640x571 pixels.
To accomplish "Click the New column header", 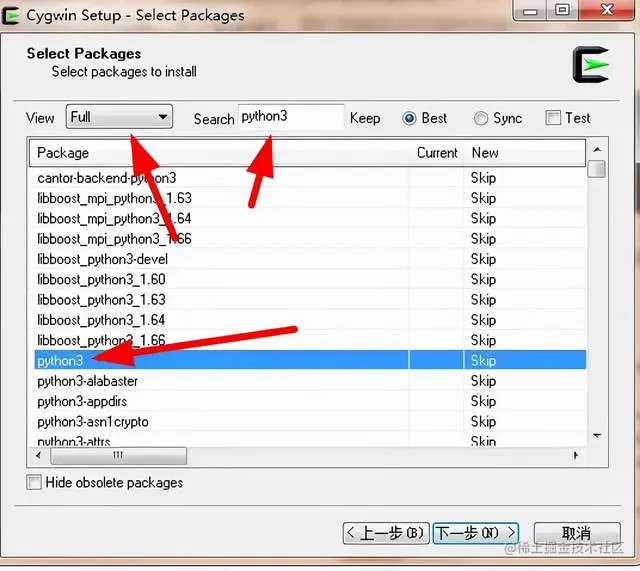I will coord(525,153).
